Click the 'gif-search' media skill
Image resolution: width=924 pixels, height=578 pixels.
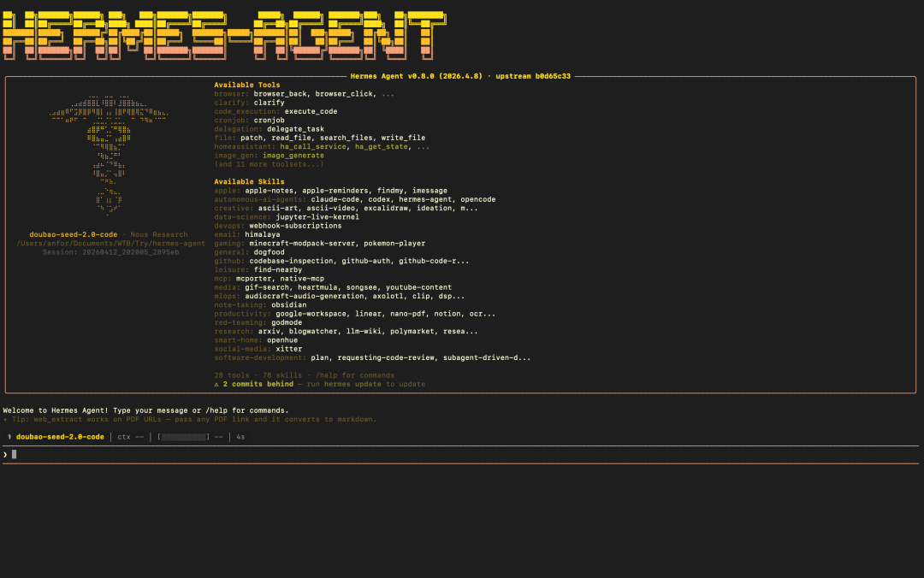267,287
